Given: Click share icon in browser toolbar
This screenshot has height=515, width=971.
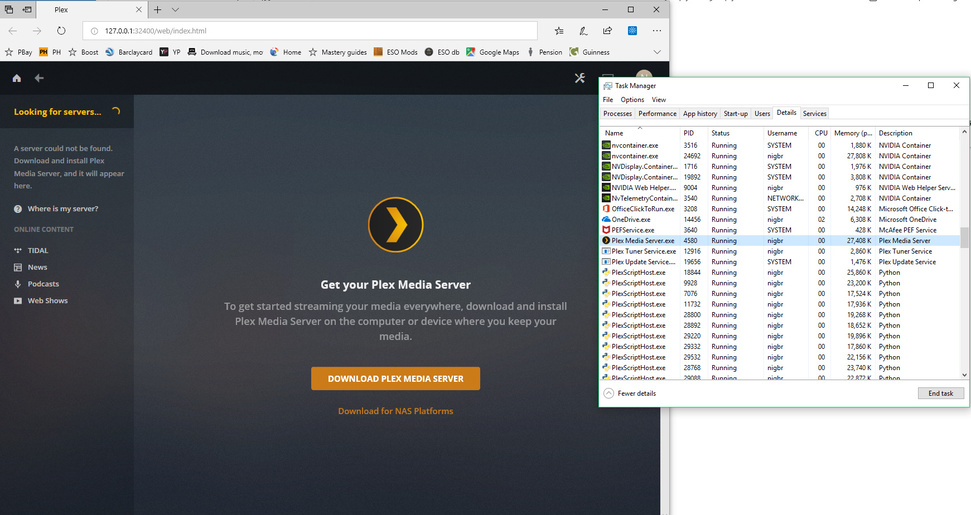Looking at the screenshot, I should tap(607, 30).
